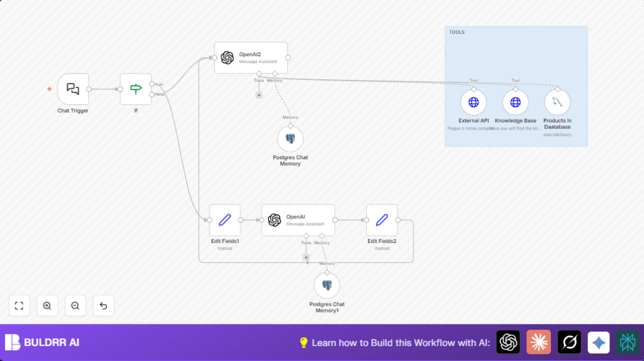Screen dimensions: 644x361
Task: Click the red trigger lightning bolt
Action: pyautogui.click(x=49, y=89)
